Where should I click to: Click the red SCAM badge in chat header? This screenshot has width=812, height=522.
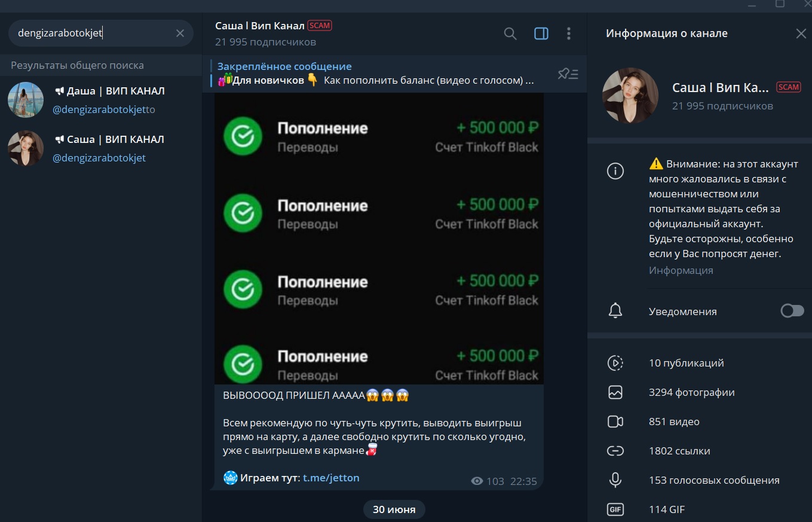click(x=320, y=26)
